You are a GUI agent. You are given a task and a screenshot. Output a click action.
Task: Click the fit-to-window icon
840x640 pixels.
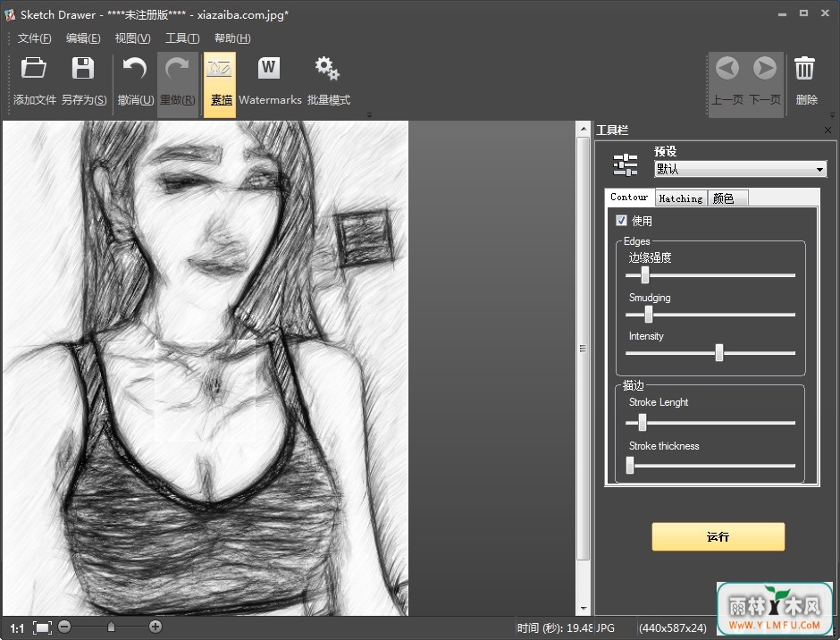(42, 627)
